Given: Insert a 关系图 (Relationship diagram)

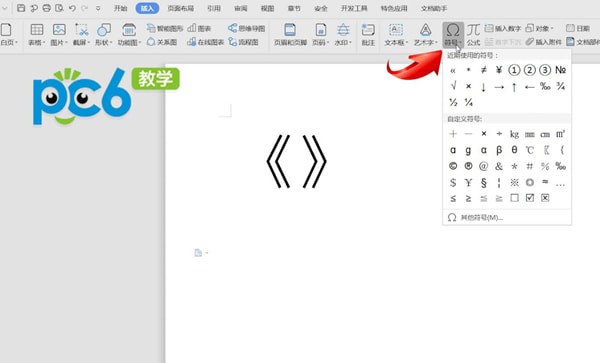Looking at the screenshot, I should (x=162, y=42).
